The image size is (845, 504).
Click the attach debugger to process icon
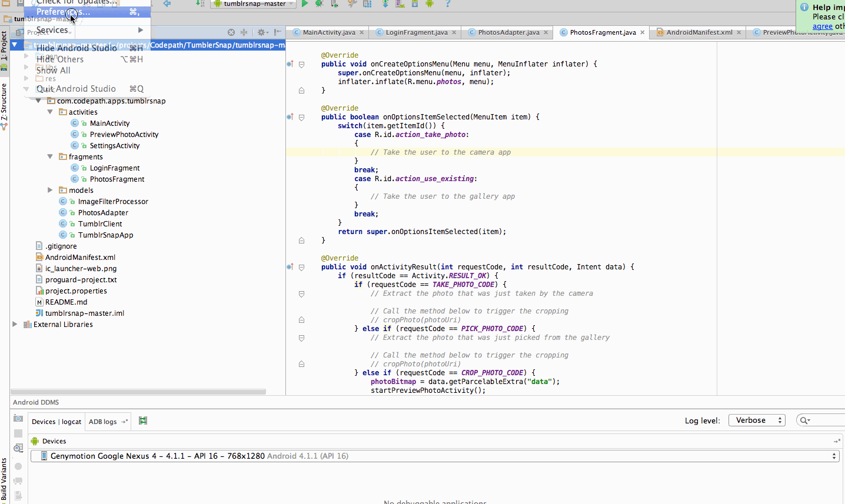click(334, 4)
